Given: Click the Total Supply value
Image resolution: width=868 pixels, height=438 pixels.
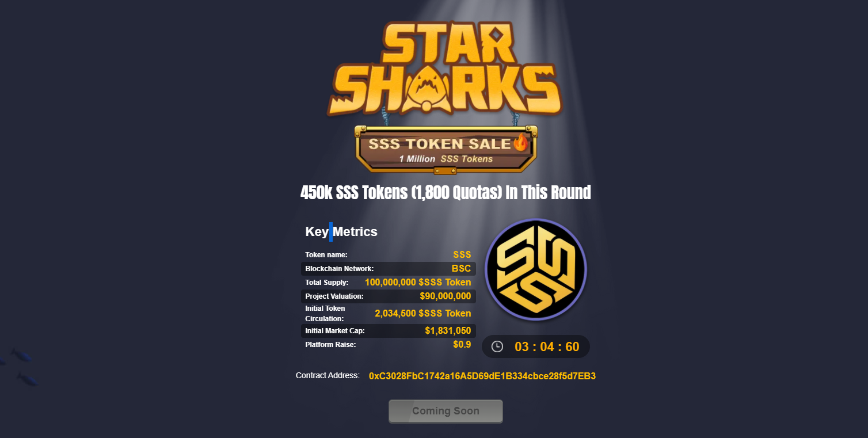Looking at the screenshot, I should click(418, 283).
